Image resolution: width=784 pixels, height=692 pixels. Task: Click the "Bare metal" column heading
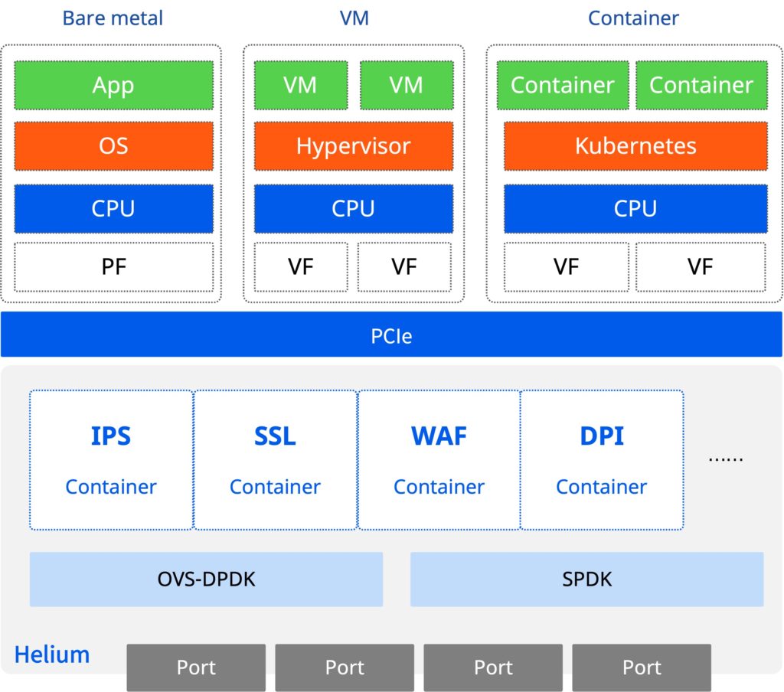click(113, 18)
